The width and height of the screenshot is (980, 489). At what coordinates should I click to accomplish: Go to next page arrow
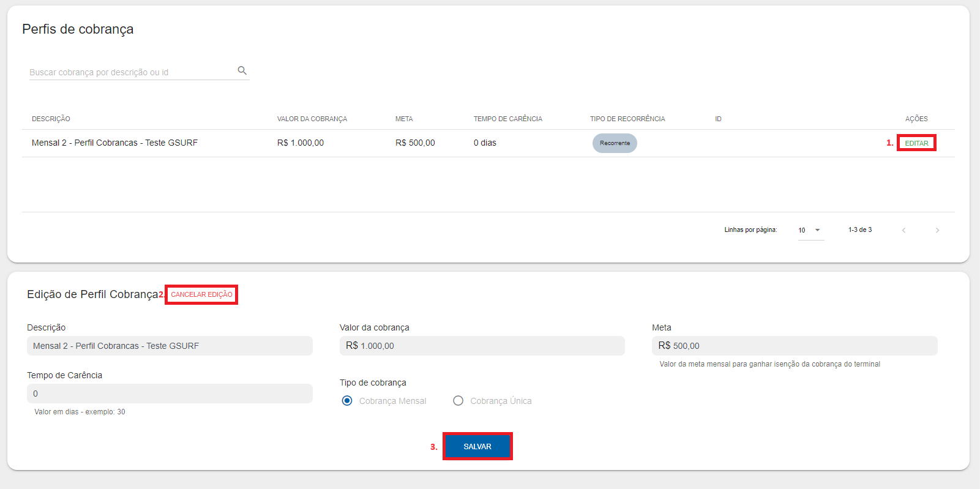tap(937, 230)
